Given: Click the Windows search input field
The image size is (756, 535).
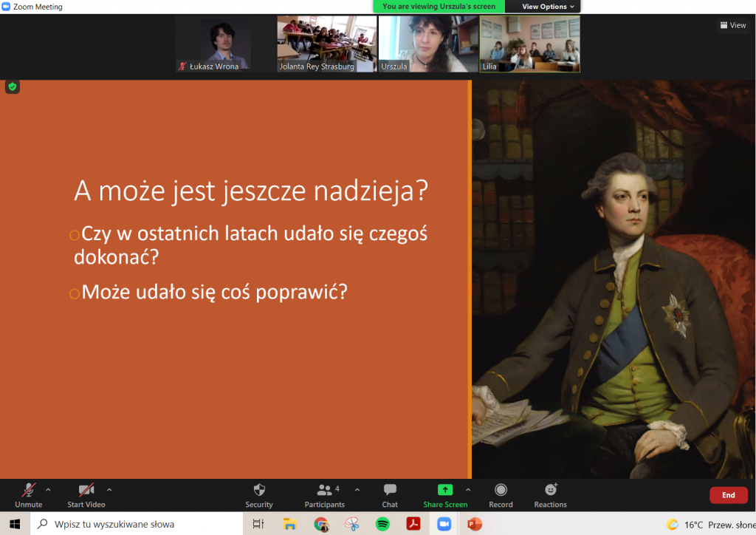Looking at the screenshot, I should coord(140,524).
